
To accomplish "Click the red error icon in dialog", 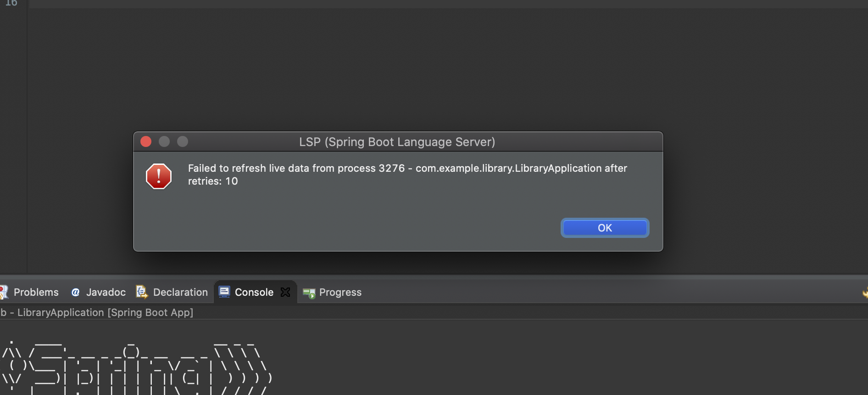I will coord(159,176).
